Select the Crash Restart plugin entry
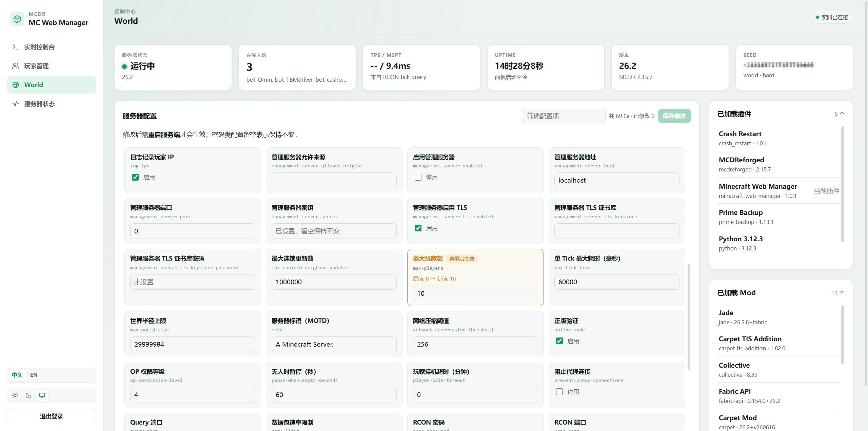The width and height of the screenshot is (868, 431). coord(779,138)
